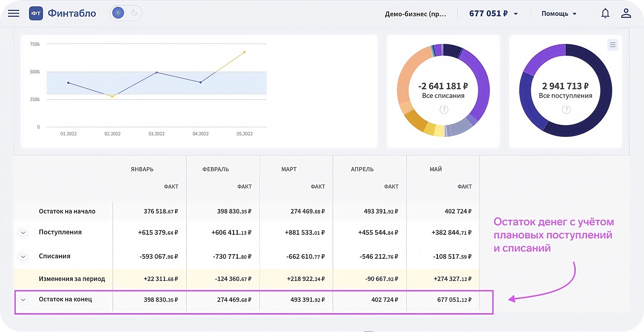The image size is (644, 332).
Task: Open the notifications bell
Action: [x=605, y=13]
